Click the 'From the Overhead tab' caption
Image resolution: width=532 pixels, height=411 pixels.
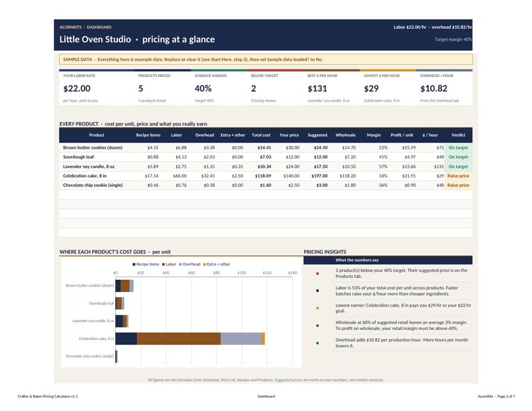click(440, 100)
